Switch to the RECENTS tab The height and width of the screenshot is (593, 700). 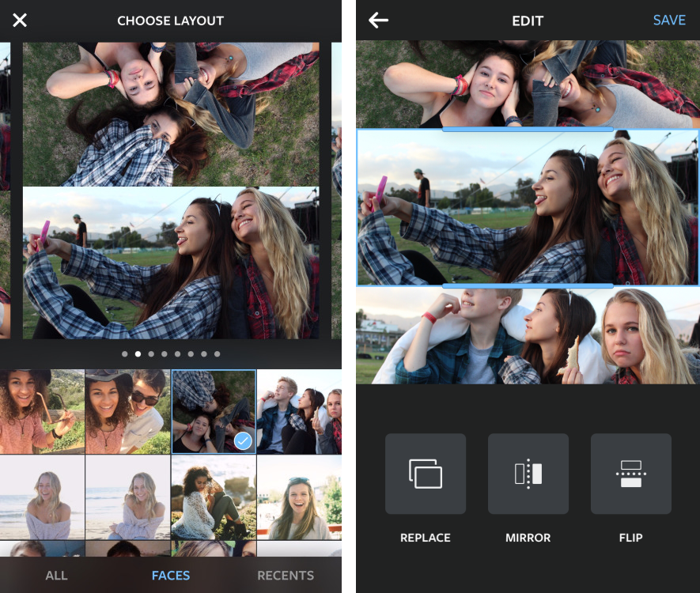click(286, 575)
